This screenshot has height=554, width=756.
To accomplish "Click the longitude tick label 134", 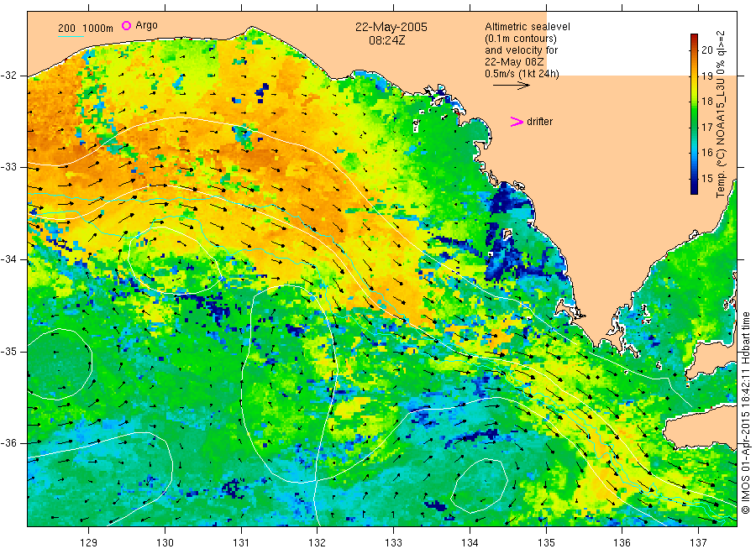I will coord(470,543).
